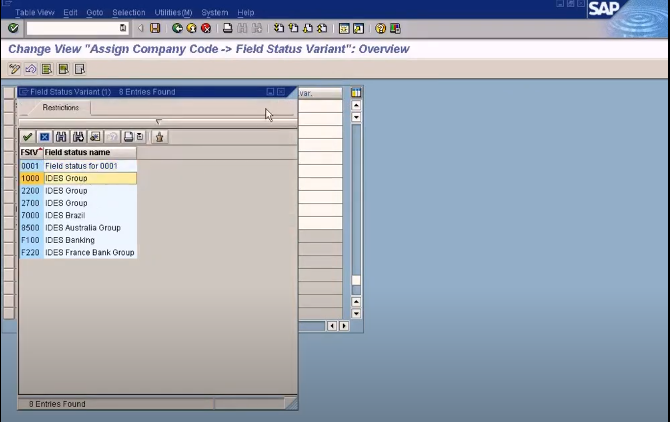Screen dimensions: 670x422
Task: Click the popup resize grip in status bar
Action: pos(291,404)
